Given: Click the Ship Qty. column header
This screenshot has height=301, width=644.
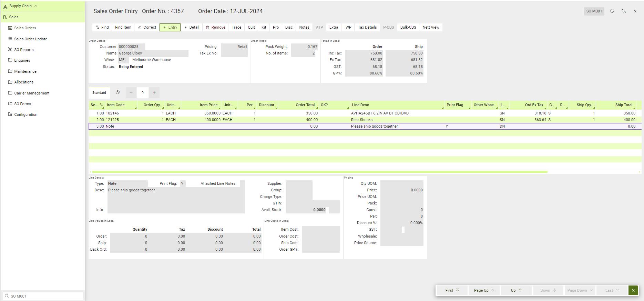Looking at the screenshot, I should click(582, 105).
